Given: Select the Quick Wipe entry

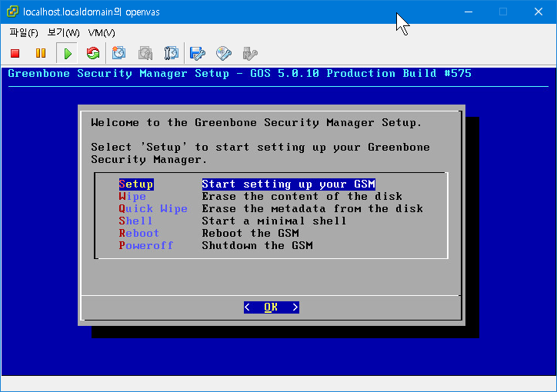Looking at the screenshot, I should pyautogui.click(x=153, y=208).
